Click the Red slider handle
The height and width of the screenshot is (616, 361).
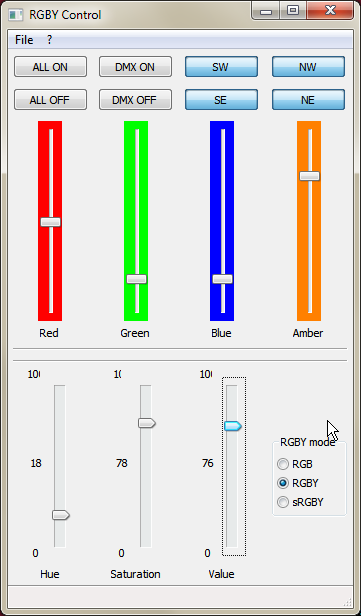pyautogui.click(x=51, y=222)
